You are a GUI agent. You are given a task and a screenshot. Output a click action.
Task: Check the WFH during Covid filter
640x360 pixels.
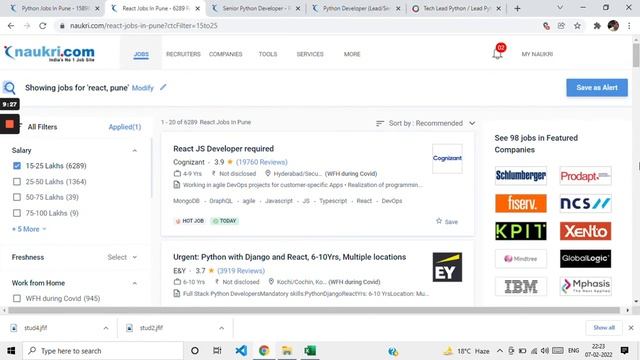(17, 298)
